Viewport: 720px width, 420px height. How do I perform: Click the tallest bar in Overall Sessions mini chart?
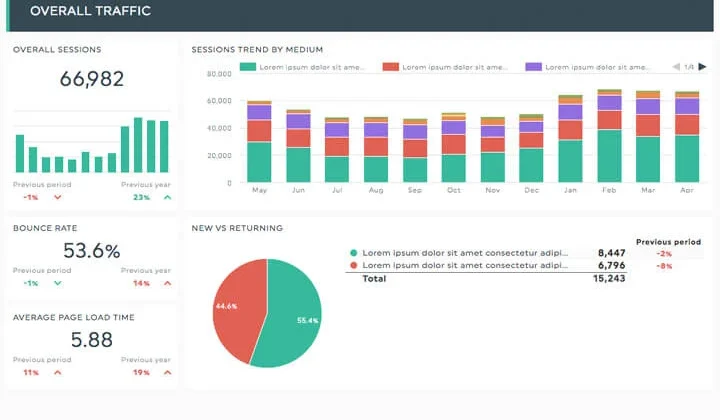[x=138, y=145]
